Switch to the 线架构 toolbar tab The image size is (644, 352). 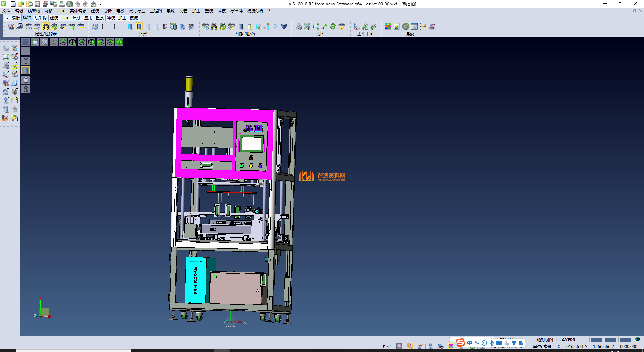tap(41, 18)
